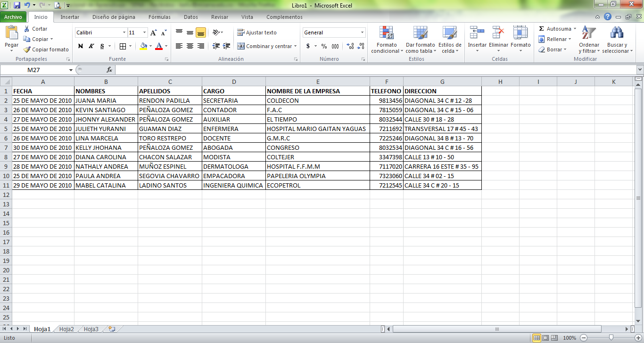Toggle align middle
Image resolution: width=644 pixels, height=343 pixels.
pos(190,33)
